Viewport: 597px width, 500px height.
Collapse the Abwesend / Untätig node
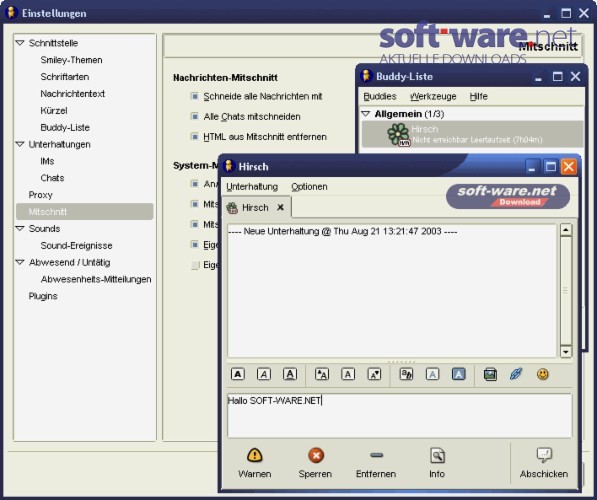coord(19,262)
